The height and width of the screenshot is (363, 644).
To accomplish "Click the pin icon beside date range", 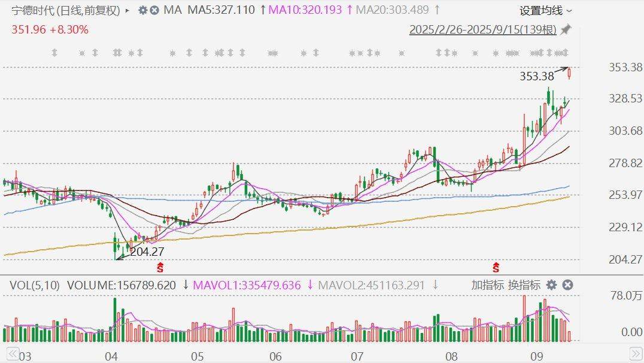I will coord(566,29).
